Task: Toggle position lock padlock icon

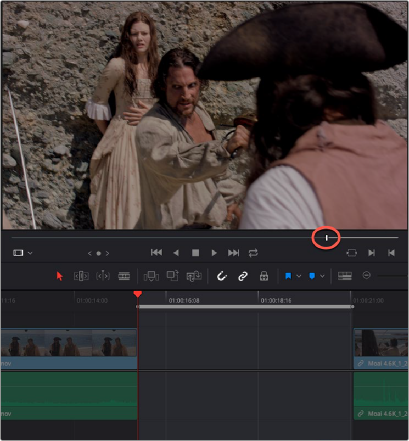Action: pos(264,276)
